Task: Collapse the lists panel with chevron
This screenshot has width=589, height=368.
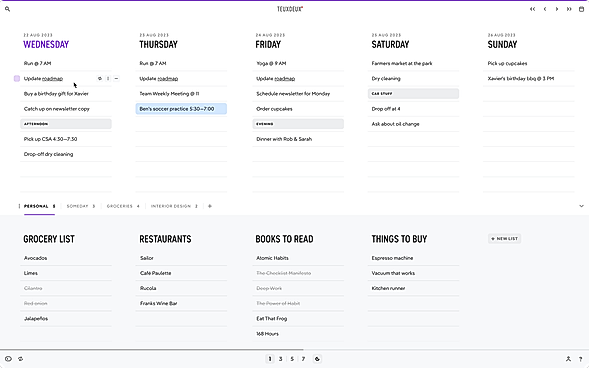Action: (581, 206)
